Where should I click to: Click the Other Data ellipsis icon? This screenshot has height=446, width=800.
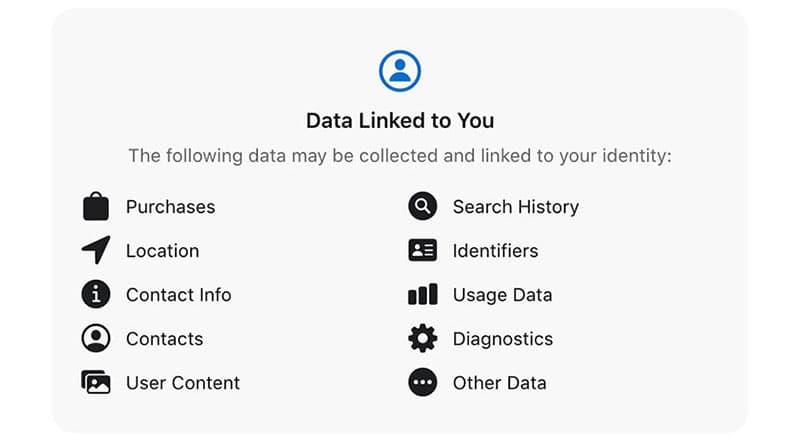click(x=423, y=383)
